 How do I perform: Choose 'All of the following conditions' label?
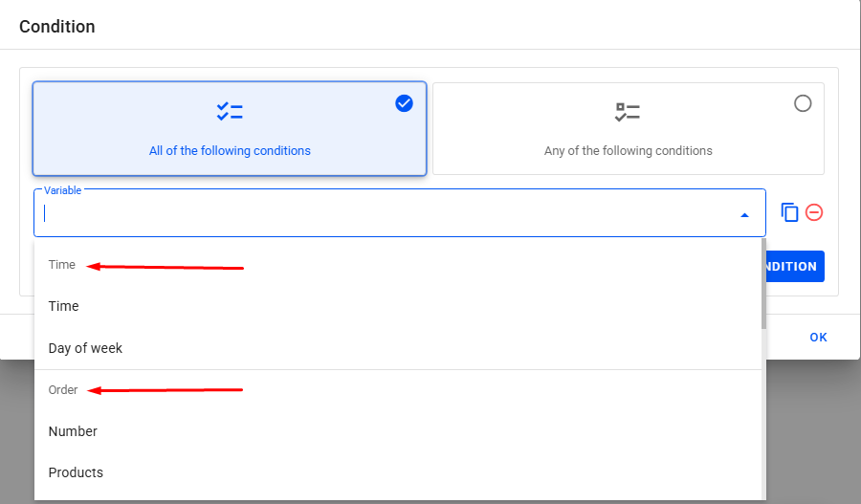pos(230,151)
